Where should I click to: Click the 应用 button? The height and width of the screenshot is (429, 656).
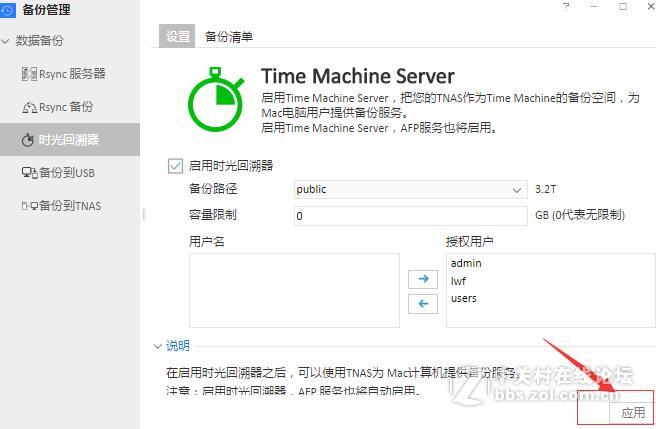point(632,413)
